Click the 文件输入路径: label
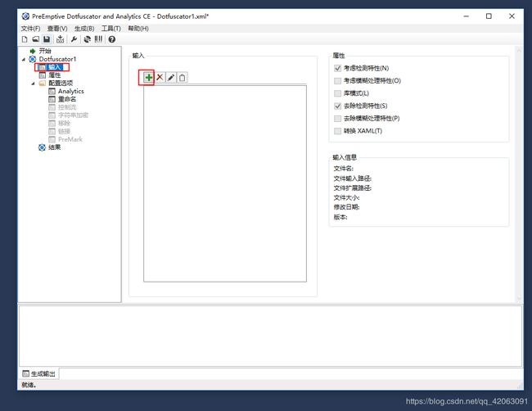This screenshot has height=411, width=532. click(x=352, y=178)
